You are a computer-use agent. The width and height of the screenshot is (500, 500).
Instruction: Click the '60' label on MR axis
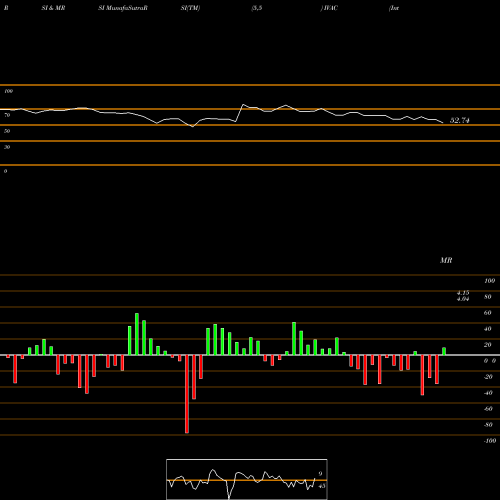(x=488, y=313)
